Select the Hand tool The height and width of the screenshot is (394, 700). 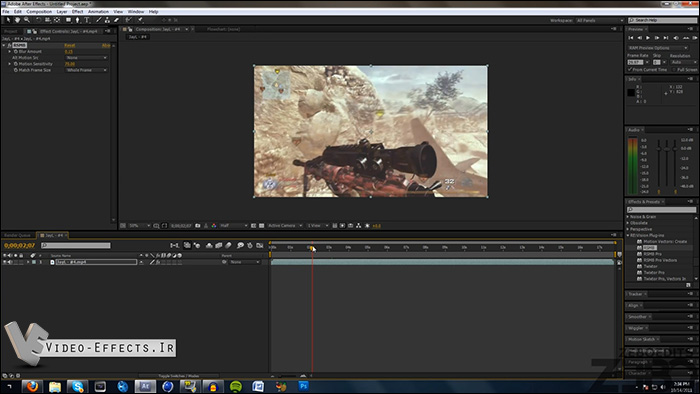point(17,20)
